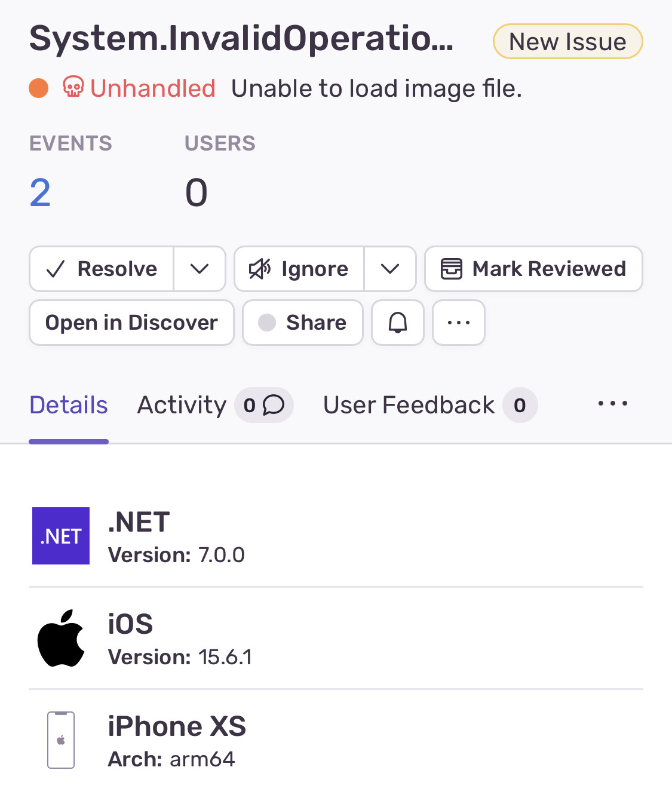Show more tabs via ellipsis
Screen dimensions: 672x807
[613, 404]
